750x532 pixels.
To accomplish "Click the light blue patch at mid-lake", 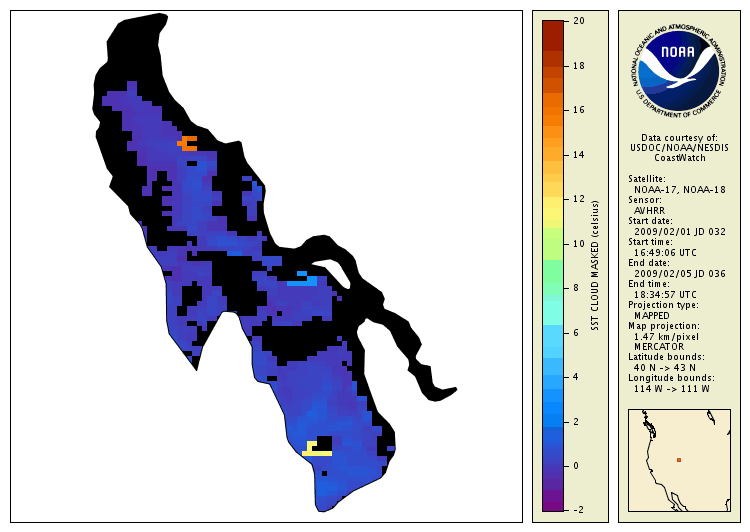I will tap(302, 278).
